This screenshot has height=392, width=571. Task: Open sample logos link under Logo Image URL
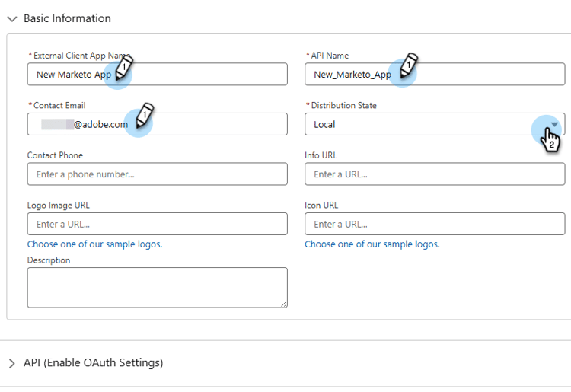tap(94, 244)
